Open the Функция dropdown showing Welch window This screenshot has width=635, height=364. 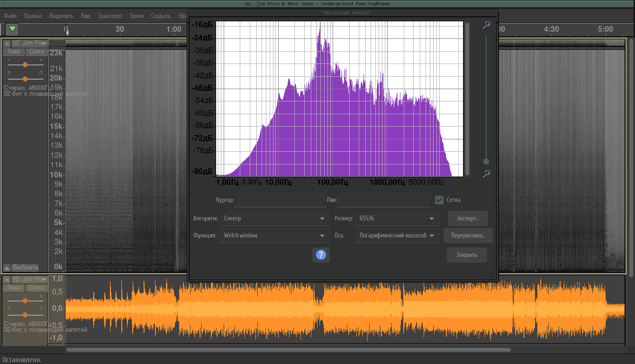click(x=274, y=236)
